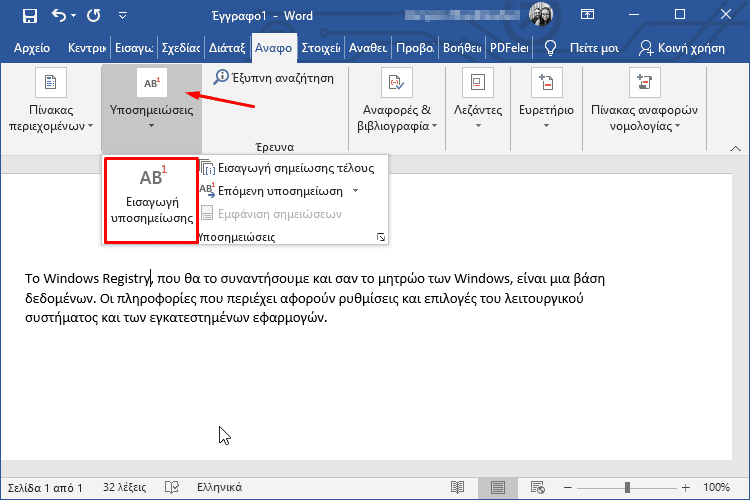
Task: Switch to the Αναθεώρηση tab
Action: tap(368, 48)
